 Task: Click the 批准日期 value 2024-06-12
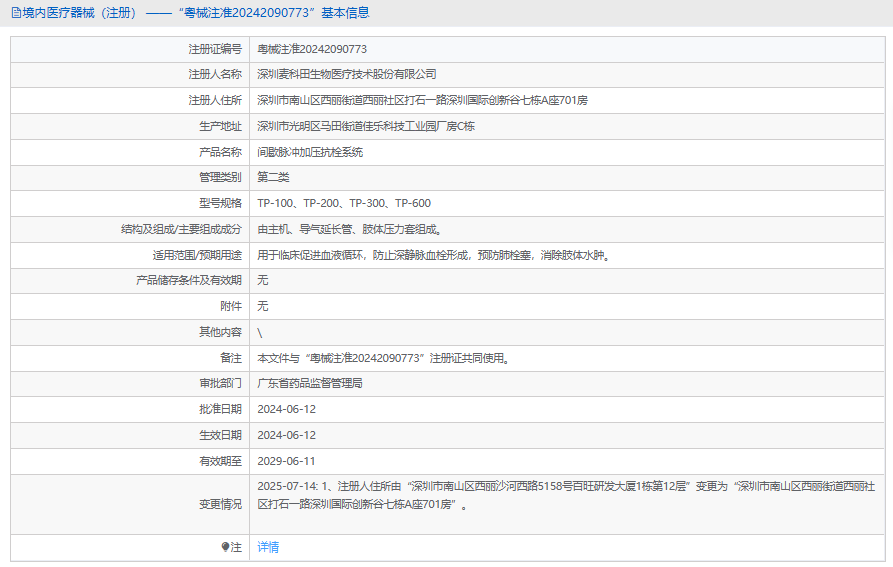tap(286, 409)
